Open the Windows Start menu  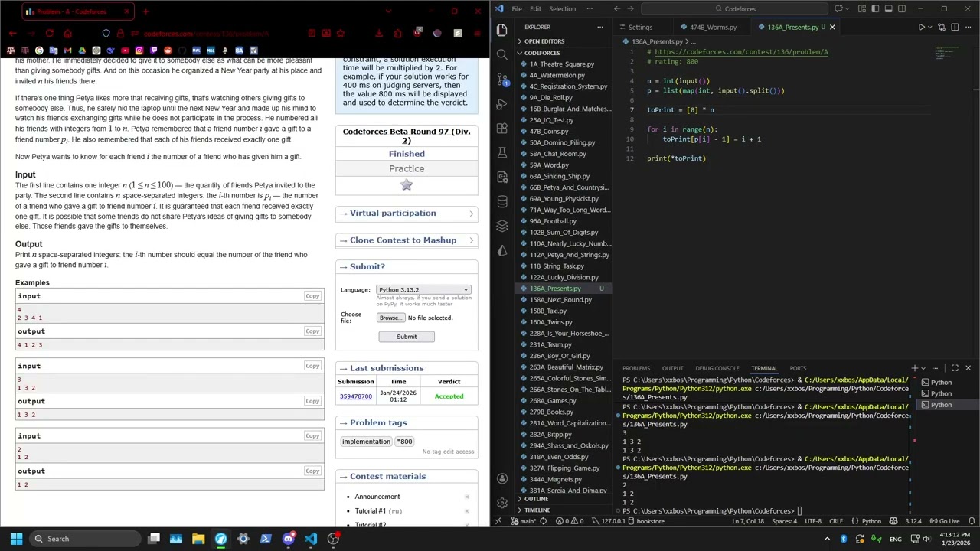click(16, 539)
